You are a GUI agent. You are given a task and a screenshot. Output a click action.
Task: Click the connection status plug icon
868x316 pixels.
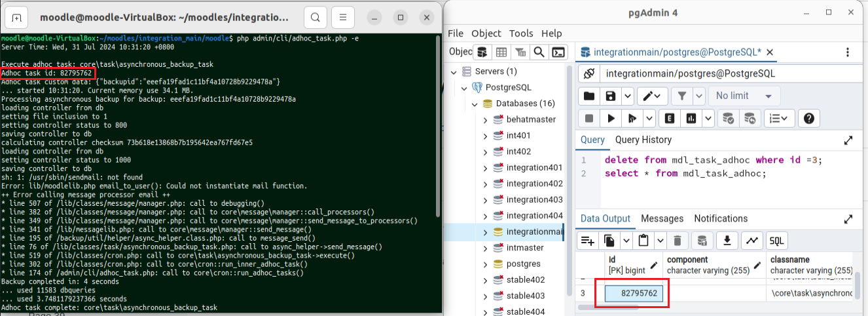coord(588,74)
